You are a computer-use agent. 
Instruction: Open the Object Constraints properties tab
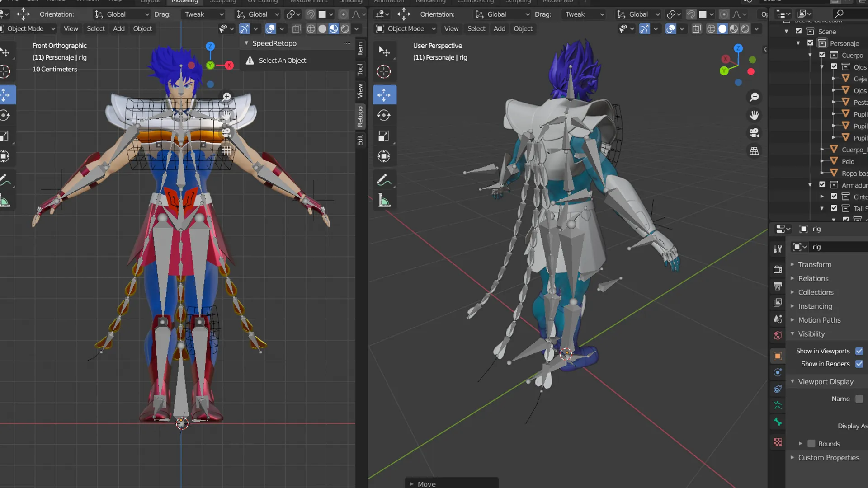[778, 389]
